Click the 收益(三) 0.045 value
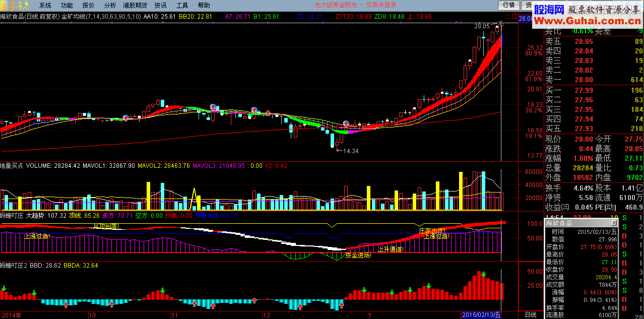 pyautogui.click(x=583, y=207)
